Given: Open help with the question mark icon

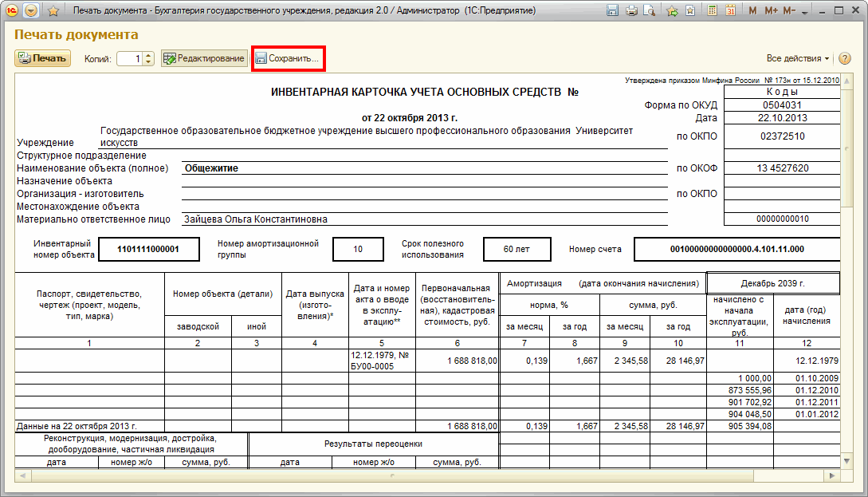Looking at the screenshot, I should (x=845, y=58).
